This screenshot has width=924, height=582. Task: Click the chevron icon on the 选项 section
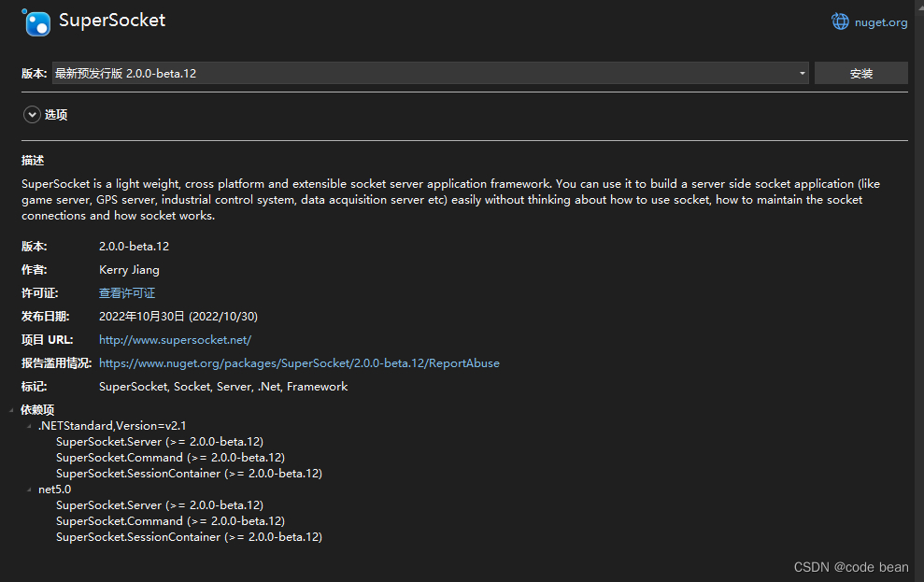coord(31,114)
